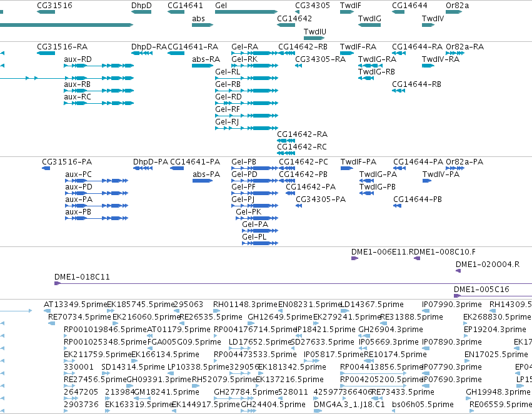The width and height of the screenshot is (532, 414).
Task: Click the RE06559.5prime EST label
Action: (501, 405)
